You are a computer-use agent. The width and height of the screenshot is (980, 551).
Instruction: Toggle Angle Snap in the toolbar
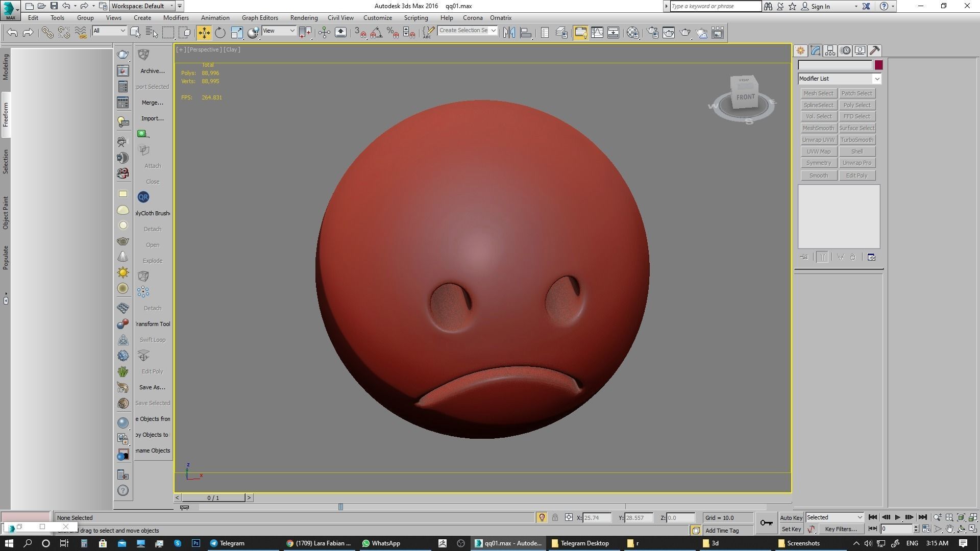click(376, 33)
